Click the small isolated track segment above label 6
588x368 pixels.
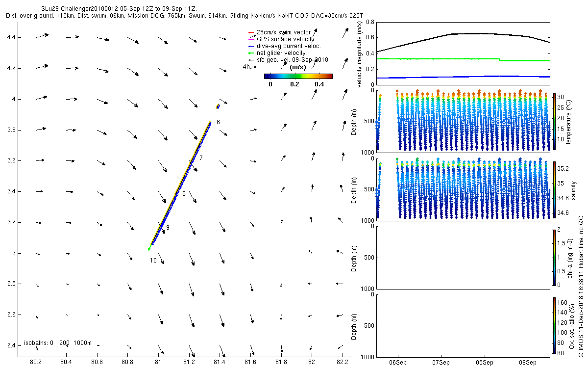tap(218, 106)
